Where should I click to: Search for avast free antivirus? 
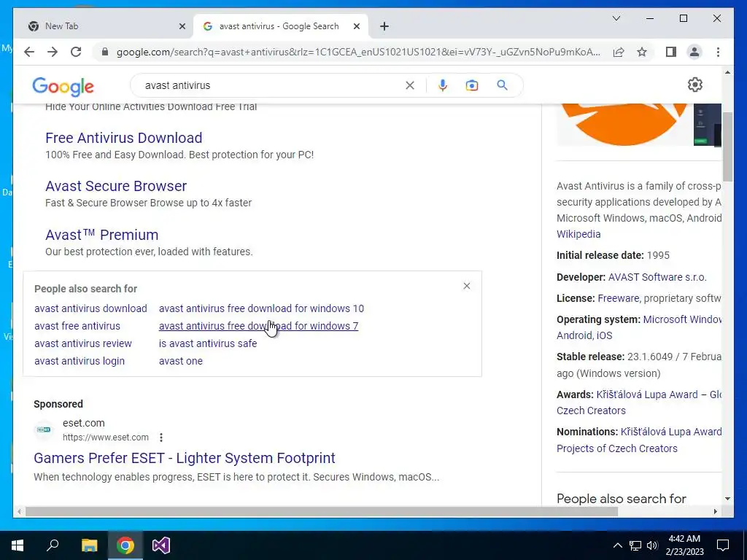click(x=77, y=326)
